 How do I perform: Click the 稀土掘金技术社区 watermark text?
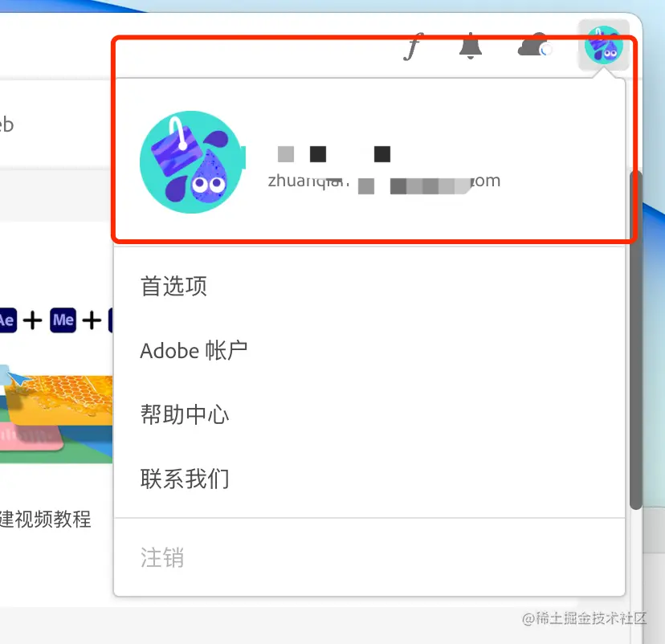click(585, 618)
